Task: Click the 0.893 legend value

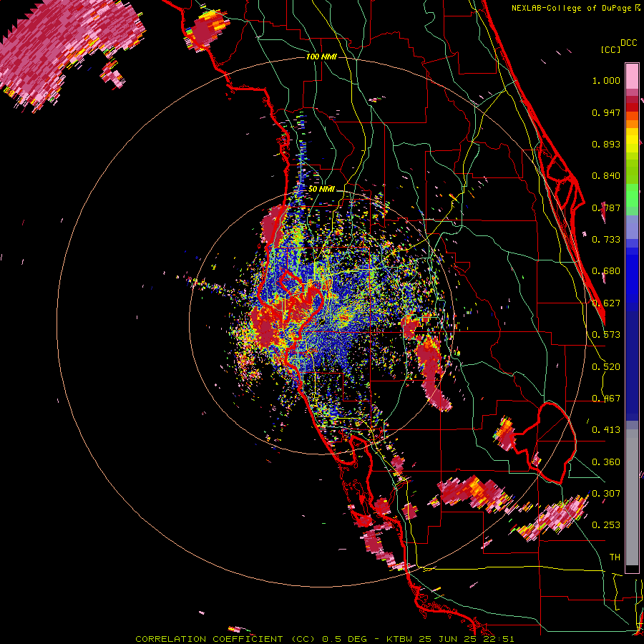Action: pos(606,144)
